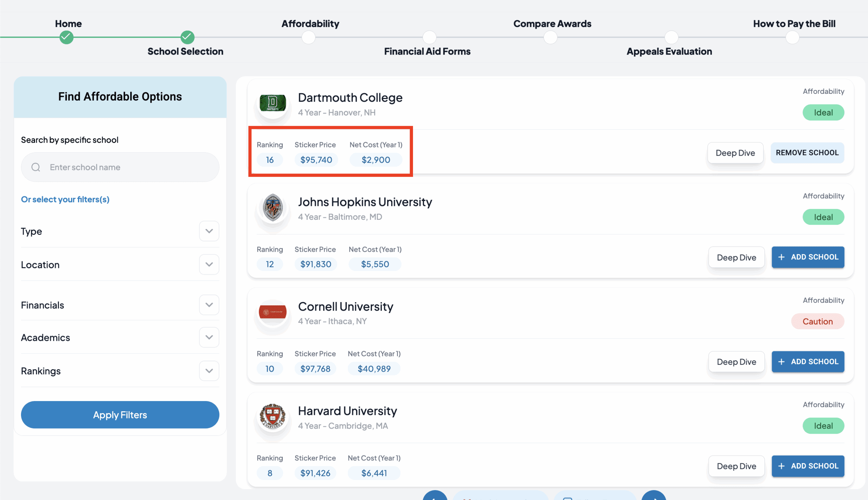Click the Johns Hopkins University name heading
Viewport: 868px width, 500px height.
pos(364,202)
